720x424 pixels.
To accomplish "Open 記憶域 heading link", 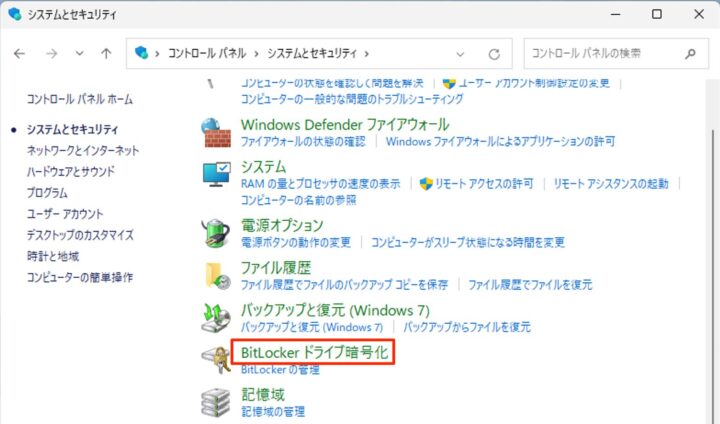I will 263,395.
